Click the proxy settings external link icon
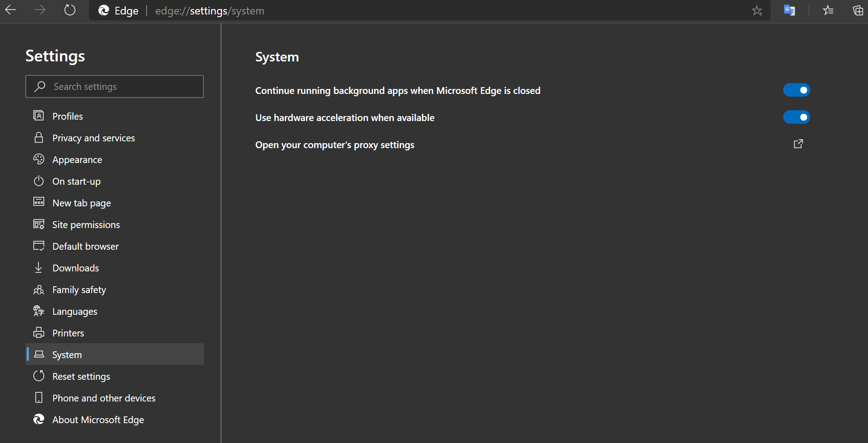 (798, 144)
